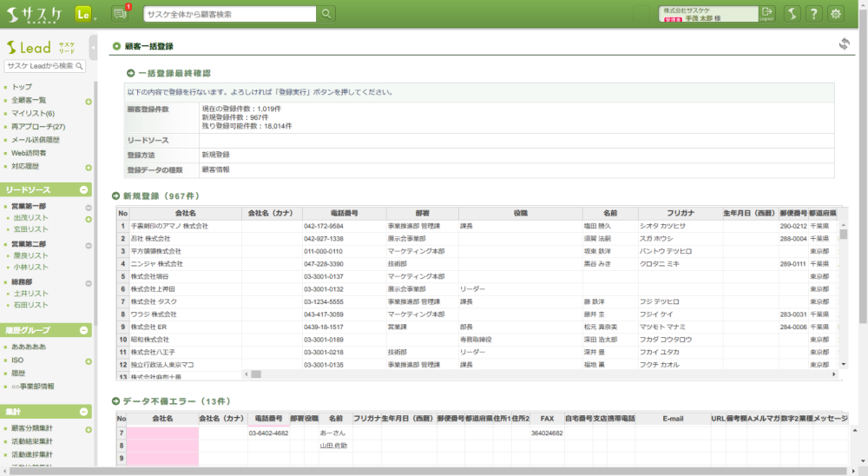Click green plus icon next to 全顧客一覧
Image resolution: width=868 pixels, height=476 pixels.
tap(88, 101)
